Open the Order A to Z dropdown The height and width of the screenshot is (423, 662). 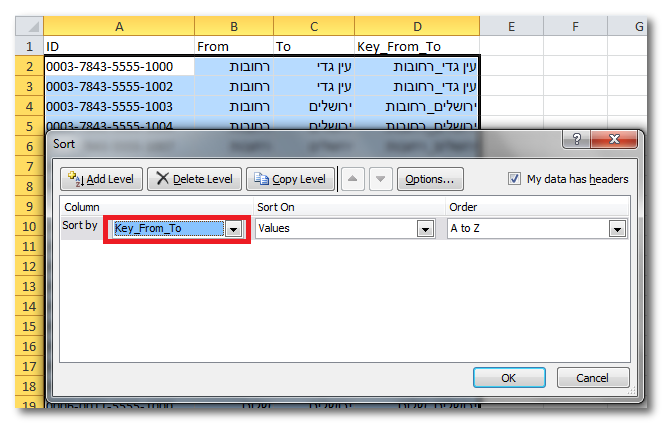pos(615,229)
